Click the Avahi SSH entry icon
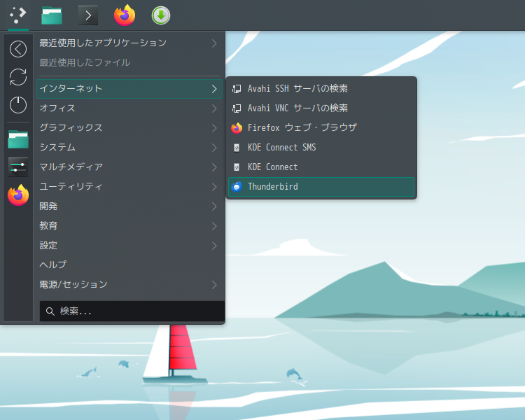The width and height of the screenshot is (525, 420). click(x=237, y=89)
